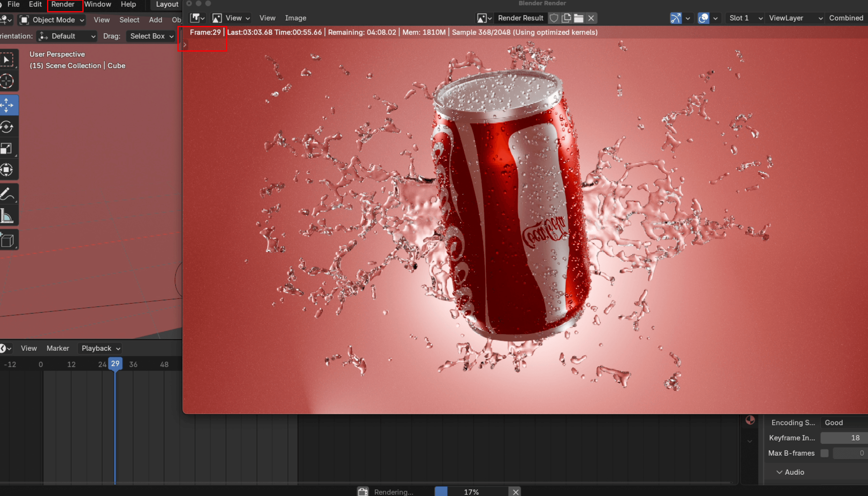Select the Annotate tool
868x496 pixels.
7,194
